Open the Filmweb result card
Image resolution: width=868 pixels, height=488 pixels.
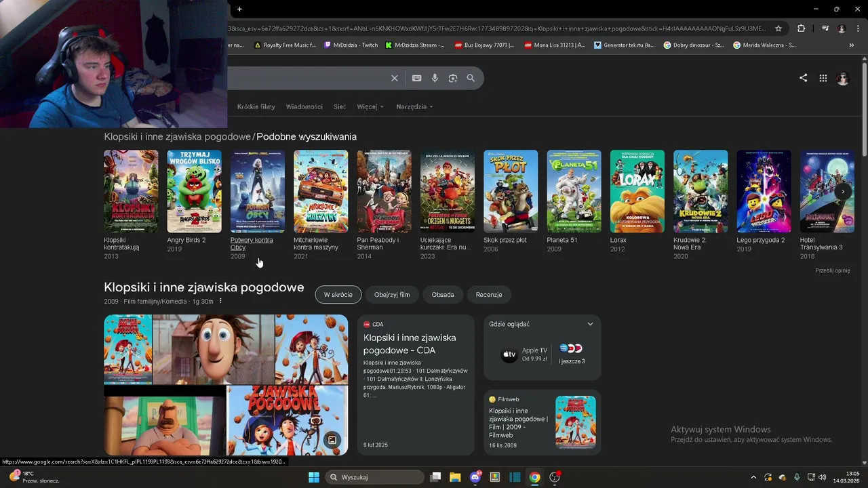542,422
